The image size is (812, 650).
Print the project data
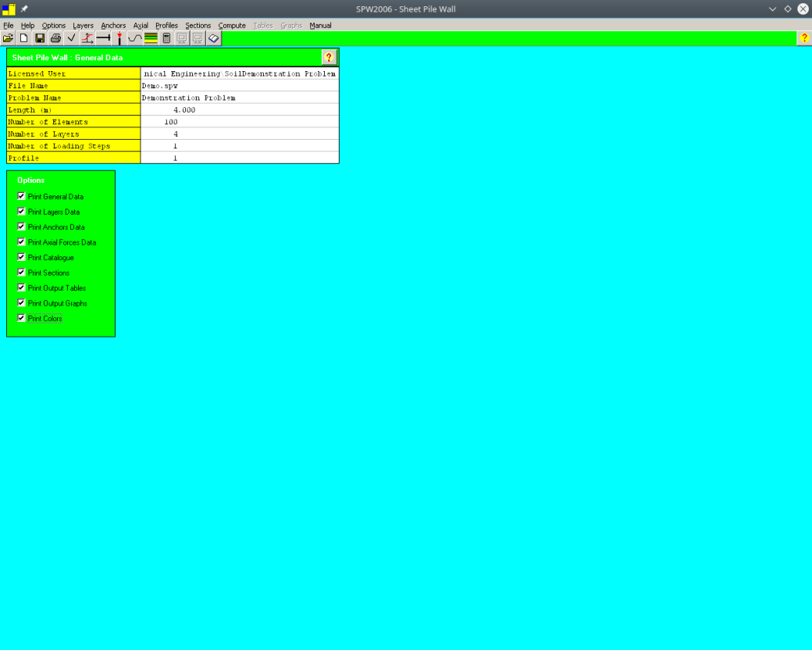click(x=55, y=37)
